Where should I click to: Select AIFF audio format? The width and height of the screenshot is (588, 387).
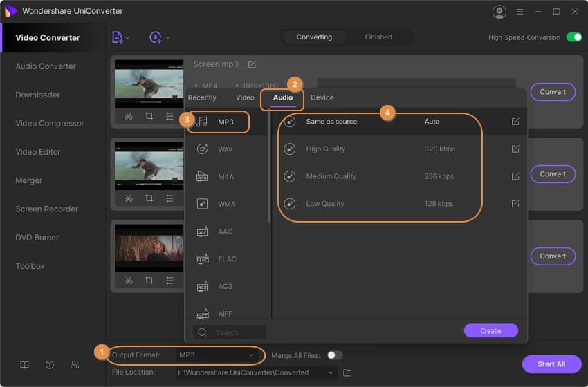click(228, 314)
